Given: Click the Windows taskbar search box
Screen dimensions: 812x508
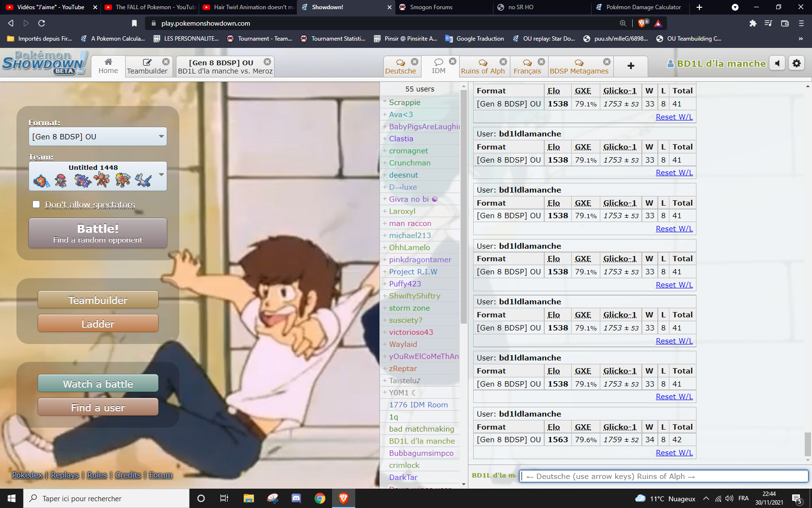Looking at the screenshot, I should pos(106,498).
